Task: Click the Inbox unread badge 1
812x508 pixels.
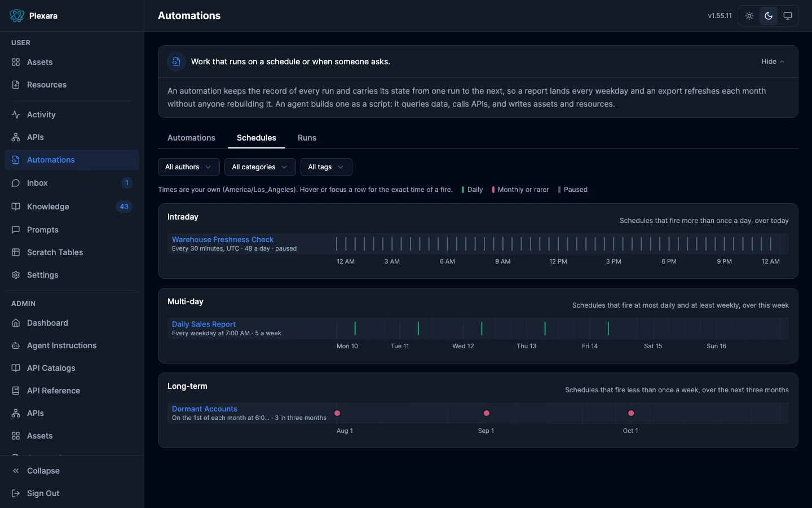Action: [127, 183]
